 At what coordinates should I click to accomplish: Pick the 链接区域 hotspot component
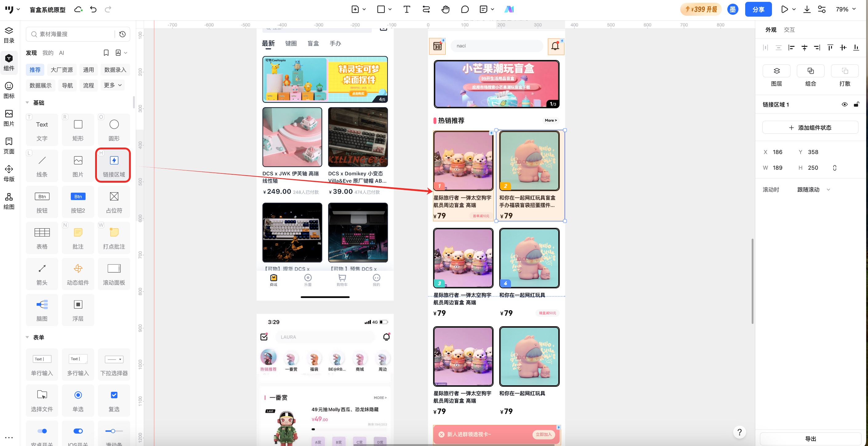pos(114,166)
